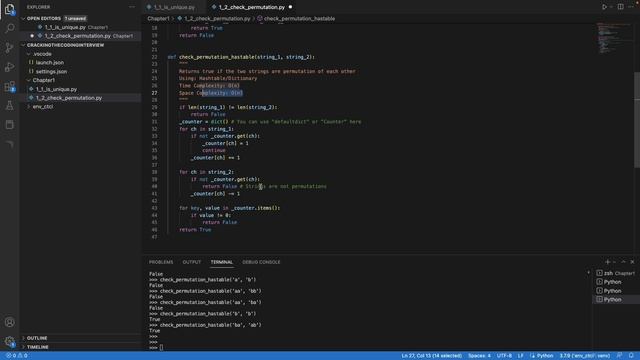This screenshot has width=640, height=360.
Task: Select 1_1_is_unique.py in Open Editors
Action: (65, 27)
